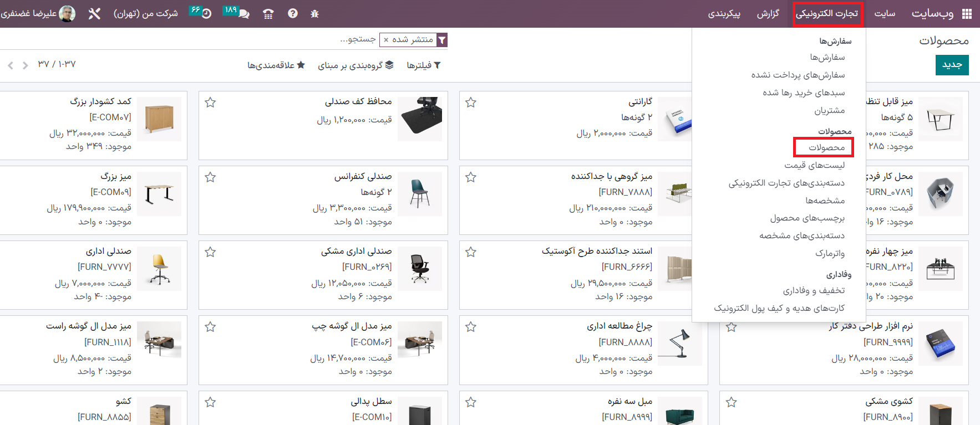Click the wrench and screwdriver tools icon

(x=94, y=14)
